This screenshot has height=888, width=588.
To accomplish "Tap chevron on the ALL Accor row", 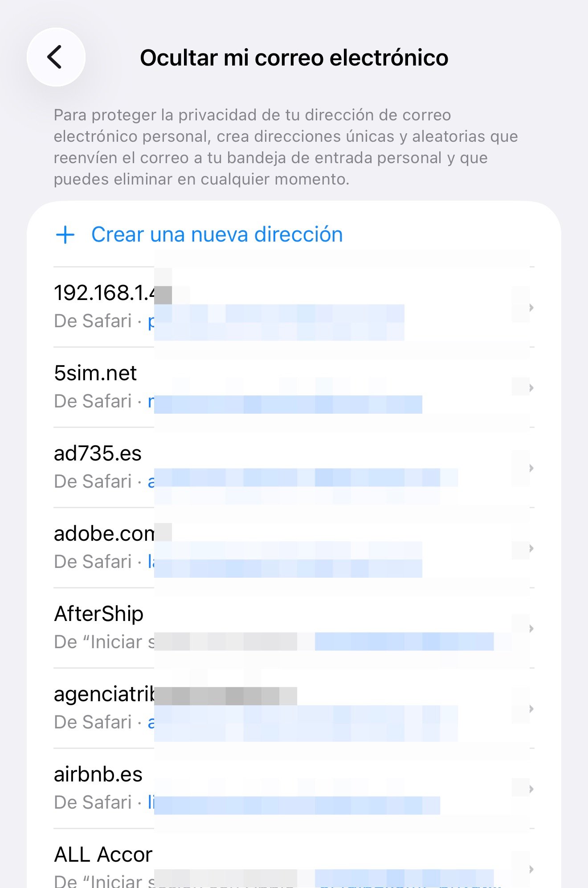I will point(531,869).
